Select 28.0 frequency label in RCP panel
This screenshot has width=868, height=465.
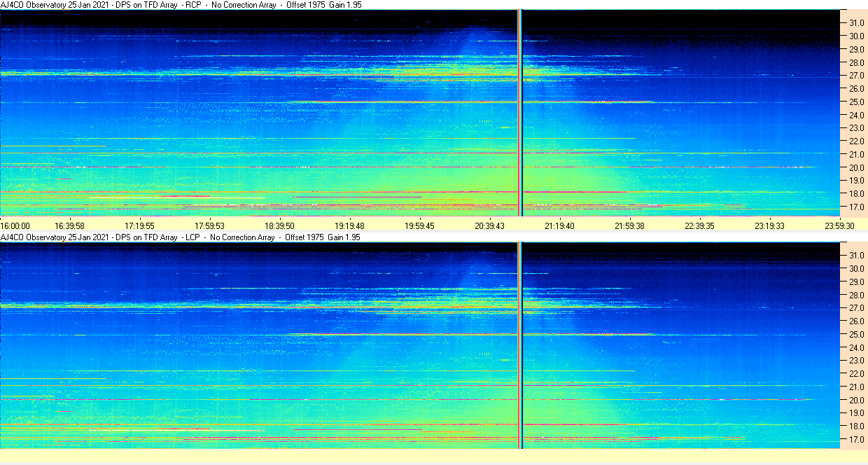pos(857,62)
